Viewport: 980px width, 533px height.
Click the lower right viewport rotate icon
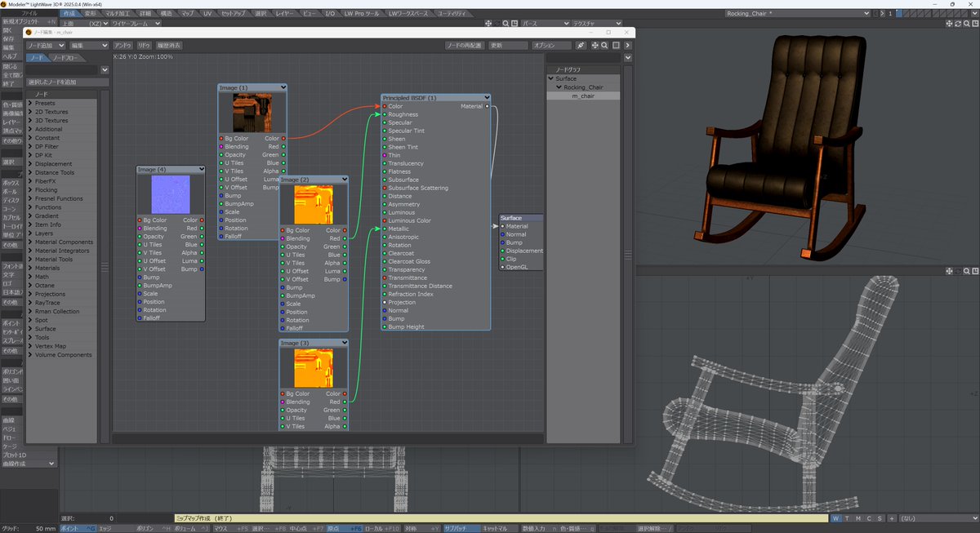click(958, 270)
